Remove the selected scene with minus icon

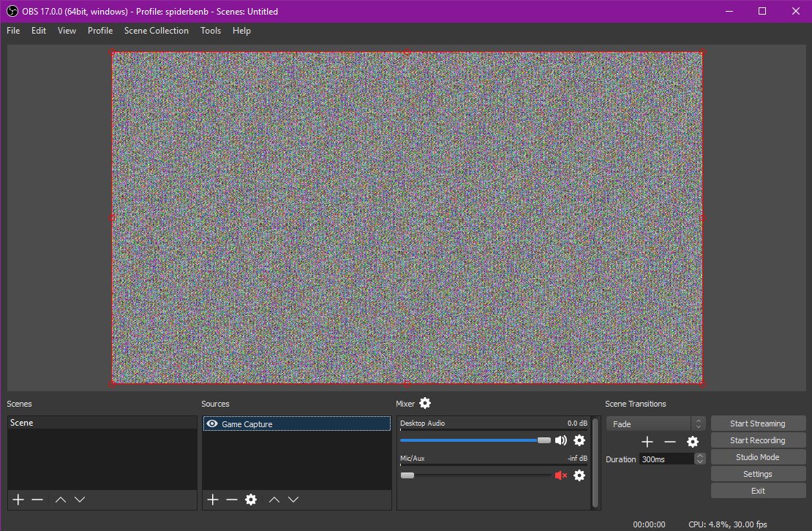click(x=37, y=500)
